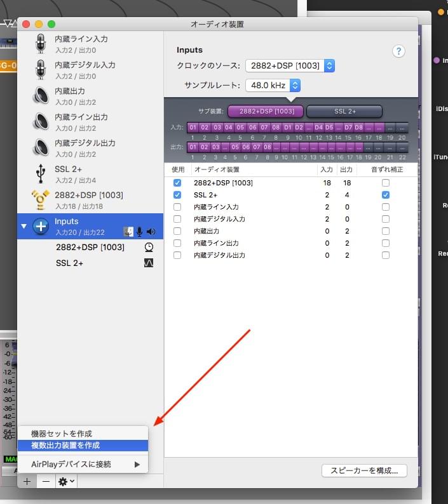Click the microphone icon for 内蔵デジタル入力
The width and height of the screenshot is (448, 504).
tap(41, 70)
